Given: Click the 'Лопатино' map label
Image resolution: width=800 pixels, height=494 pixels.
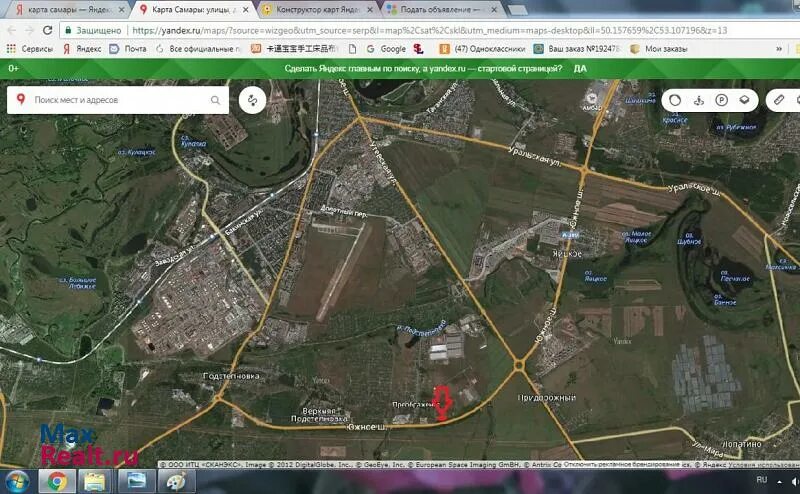Looking at the screenshot, I should pyautogui.click(x=742, y=444).
